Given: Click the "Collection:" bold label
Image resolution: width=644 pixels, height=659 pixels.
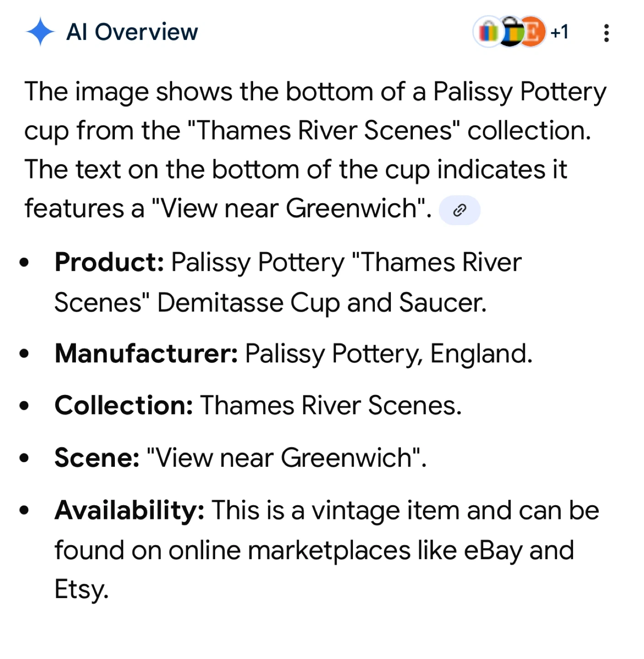Looking at the screenshot, I should [124, 405].
